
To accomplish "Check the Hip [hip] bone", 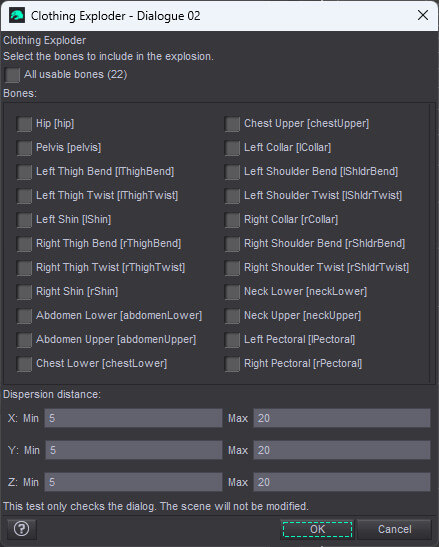I will [24, 124].
